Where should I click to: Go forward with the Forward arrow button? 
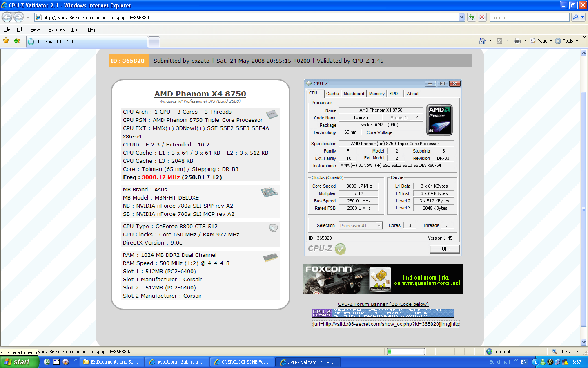point(18,17)
